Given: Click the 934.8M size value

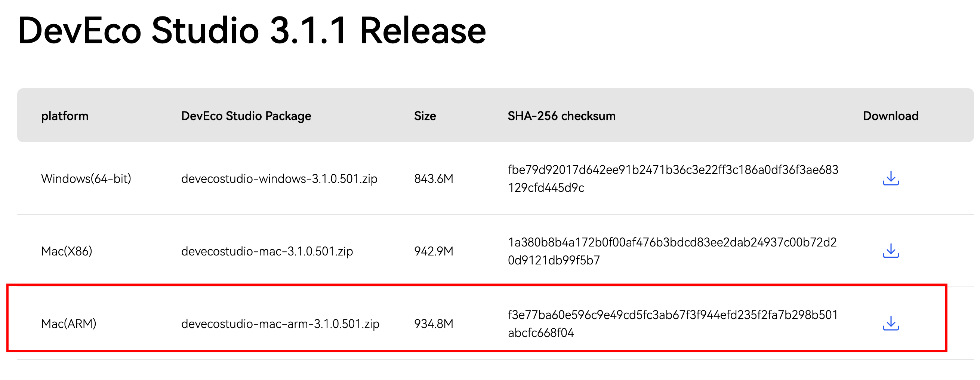Looking at the screenshot, I should [434, 324].
